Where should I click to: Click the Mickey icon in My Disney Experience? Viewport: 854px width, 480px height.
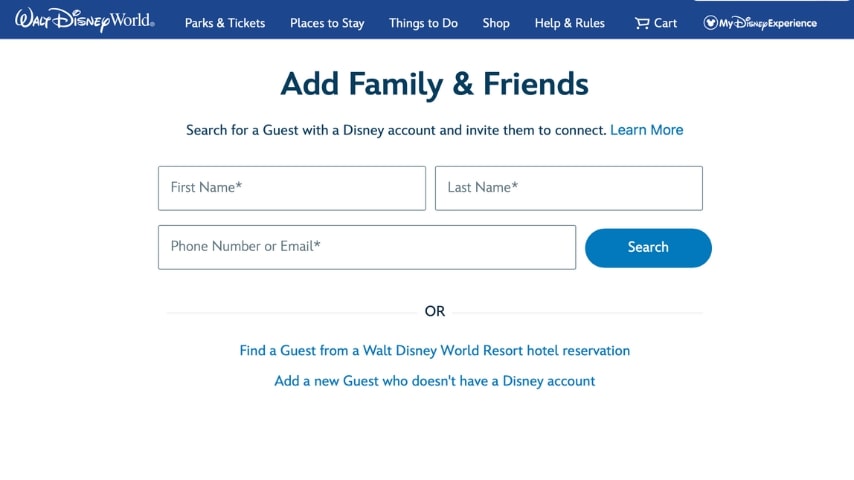coord(710,23)
